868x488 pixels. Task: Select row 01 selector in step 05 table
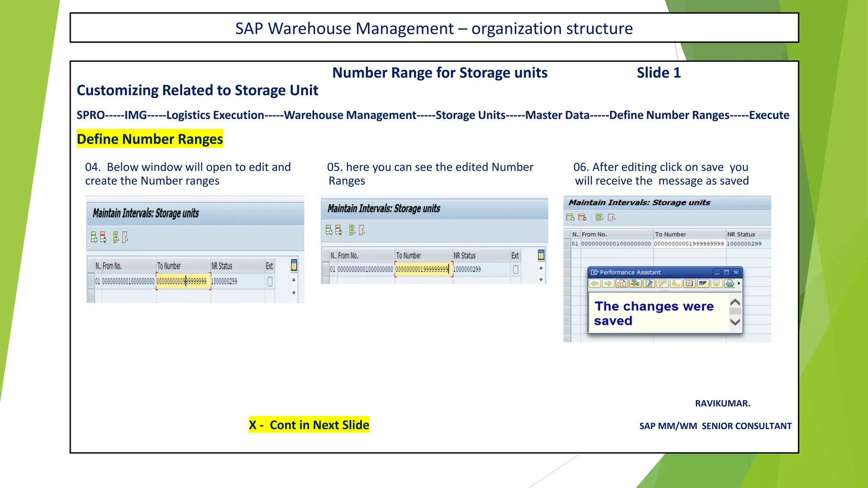[325, 269]
